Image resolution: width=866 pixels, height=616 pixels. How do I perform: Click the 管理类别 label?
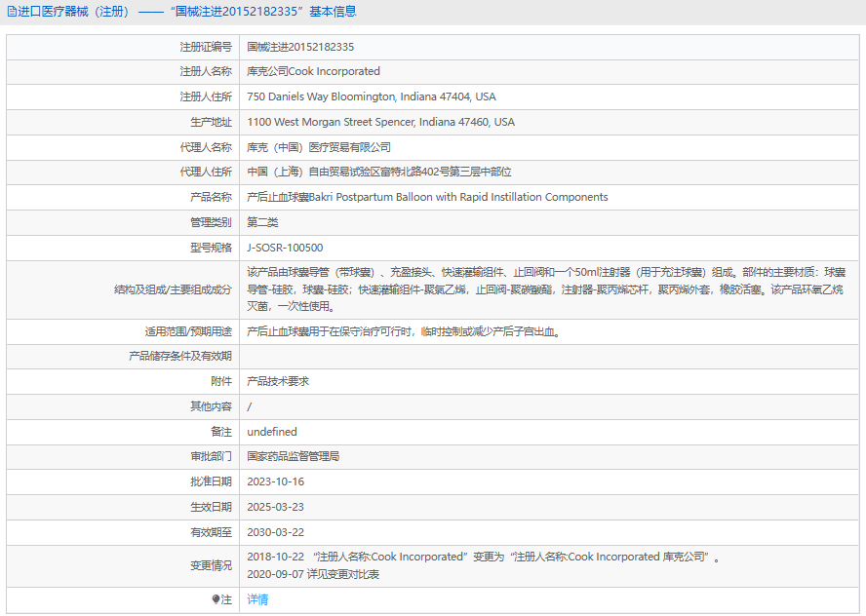click(211, 222)
